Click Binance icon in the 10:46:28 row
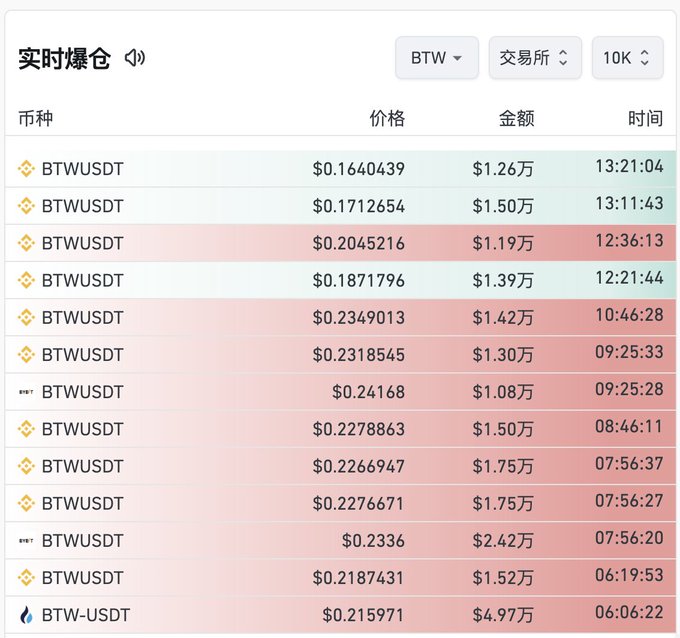This screenshot has height=638, width=680. pyautogui.click(x=26, y=317)
